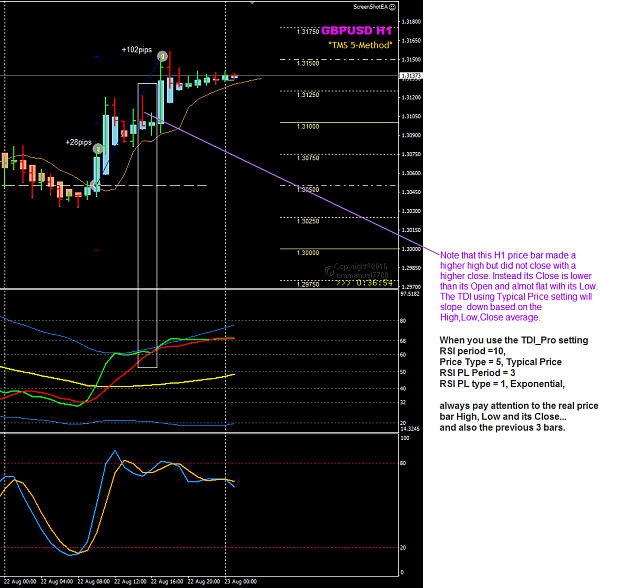The width and height of the screenshot is (625, 588).
Task: Click the ScreenShotEA expert advisor label
Action: coord(370,7)
